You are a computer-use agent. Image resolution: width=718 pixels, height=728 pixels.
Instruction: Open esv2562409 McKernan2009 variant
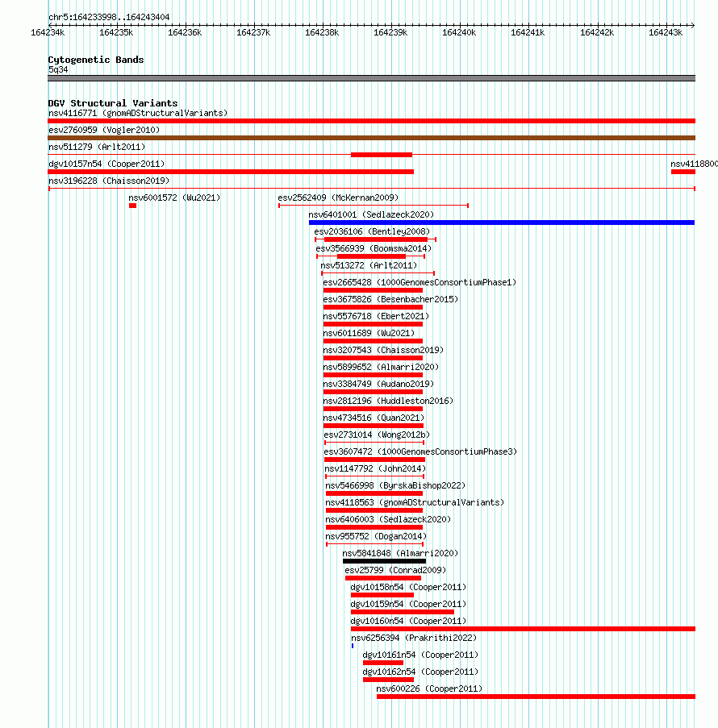338,198
